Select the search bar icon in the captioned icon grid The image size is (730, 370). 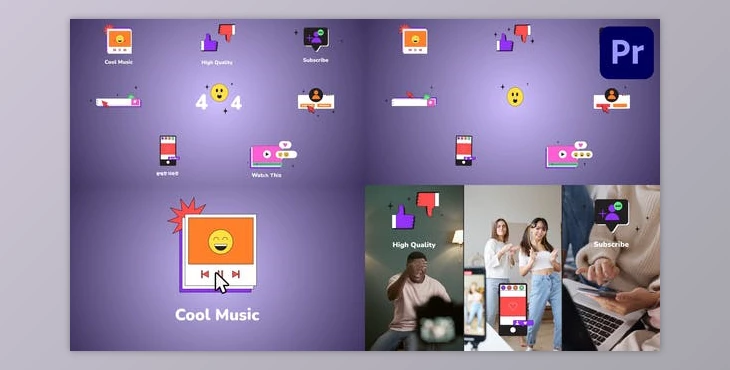[x=118, y=101]
